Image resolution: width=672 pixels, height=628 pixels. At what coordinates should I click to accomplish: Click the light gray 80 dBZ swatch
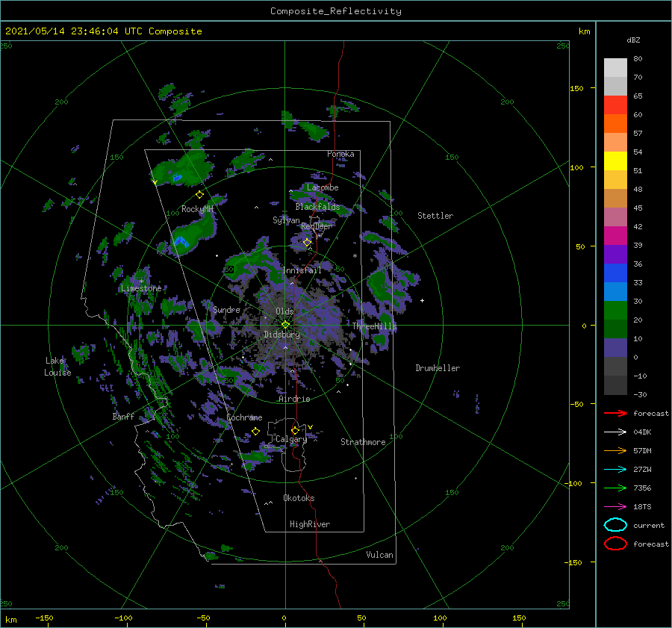click(615, 67)
